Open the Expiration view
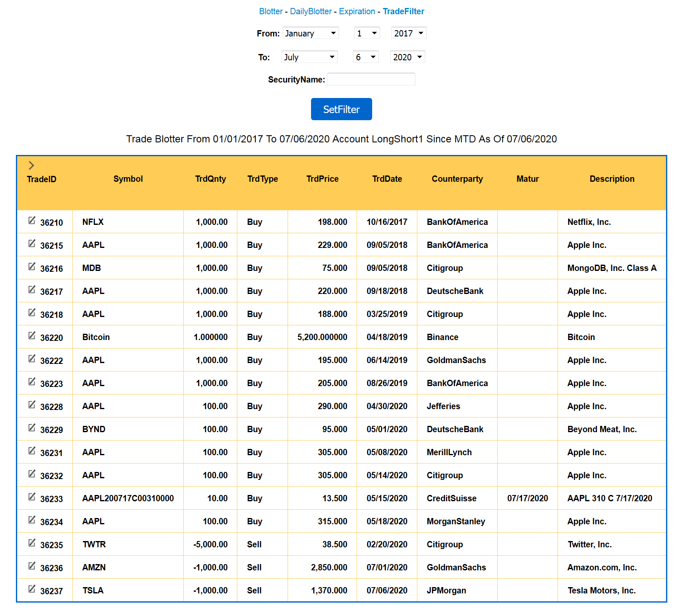Image resolution: width=679 pixels, height=616 pixels. 357,11
